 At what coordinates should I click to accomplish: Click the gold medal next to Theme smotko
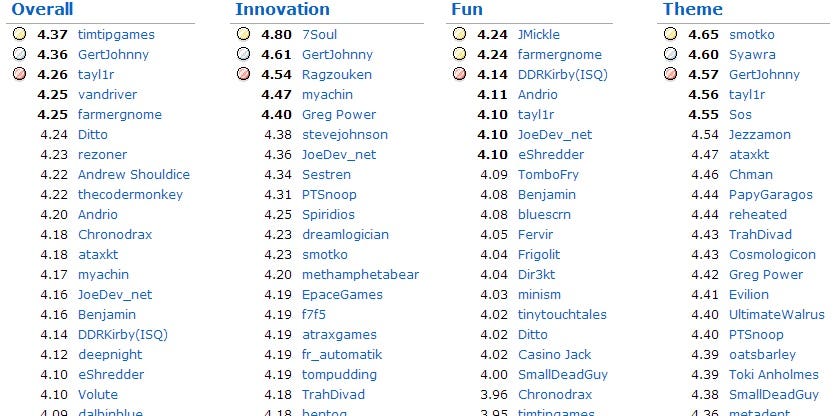pos(670,34)
